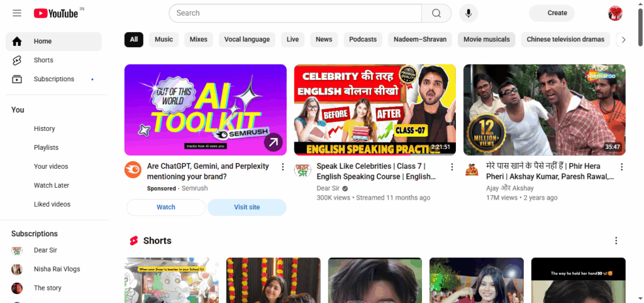Click verified badge next to Dear Sir

click(x=345, y=188)
